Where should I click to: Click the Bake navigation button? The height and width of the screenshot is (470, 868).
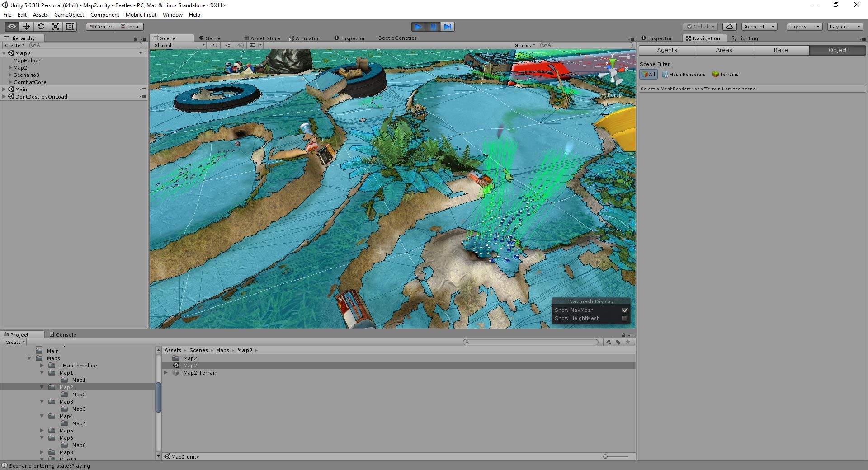pyautogui.click(x=781, y=50)
